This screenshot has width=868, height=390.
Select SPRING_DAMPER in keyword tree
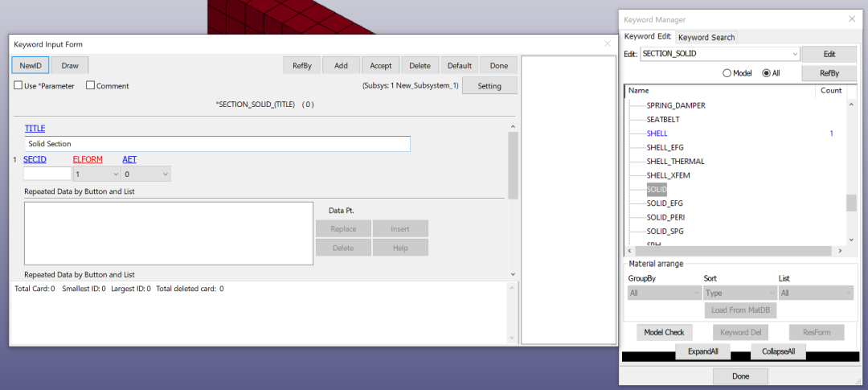point(675,105)
